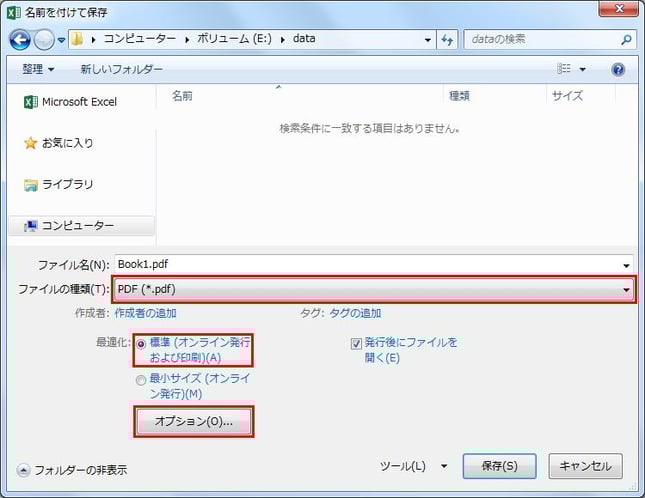Image resolution: width=645 pixels, height=498 pixels.
Task: Create a 新しいフォルダー
Action: tap(121, 69)
